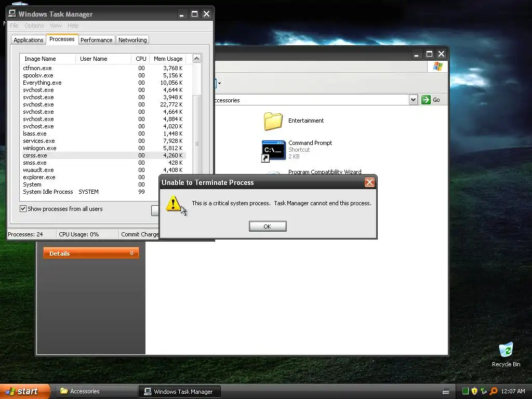This screenshot has height=399, width=532.
Task: Open the Options menu in Task Manager
Action: pos(34,25)
